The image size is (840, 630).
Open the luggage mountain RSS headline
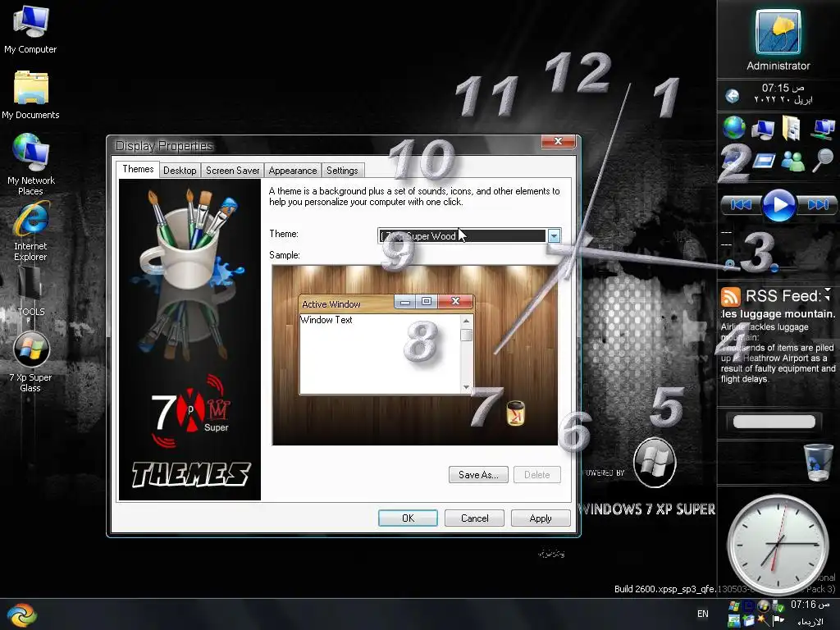coord(778,314)
